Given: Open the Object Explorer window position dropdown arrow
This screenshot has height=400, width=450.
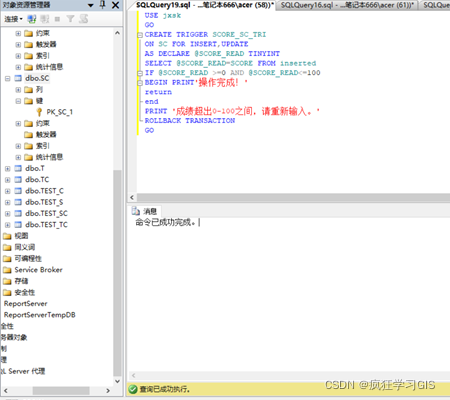Looking at the screenshot, I should click(x=91, y=5).
